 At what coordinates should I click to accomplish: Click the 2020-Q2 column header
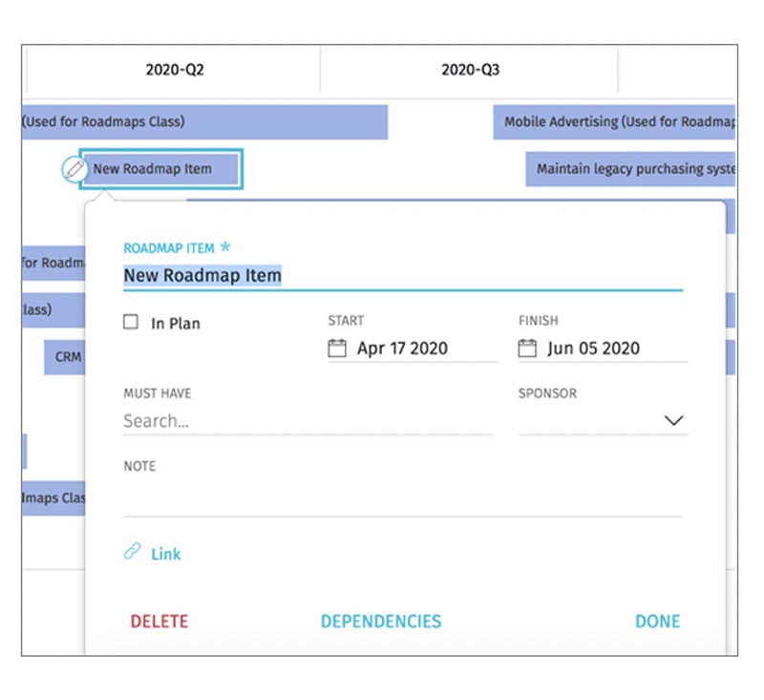(x=174, y=70)
